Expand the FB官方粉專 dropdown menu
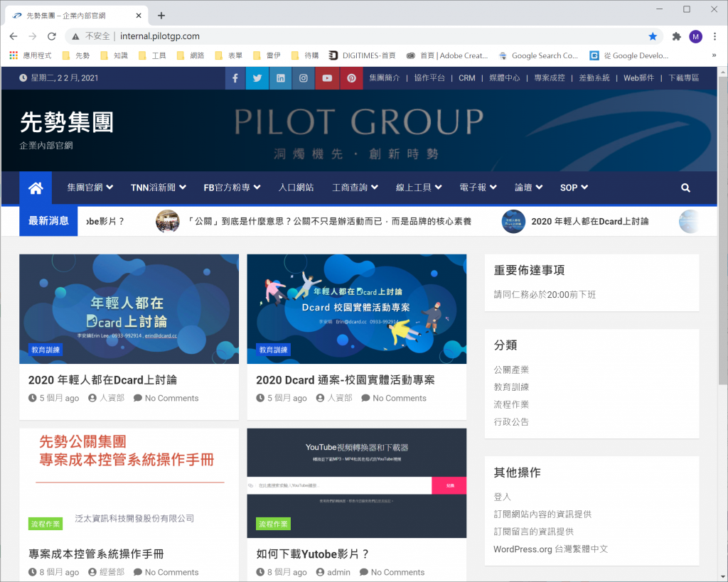This screenshot has width=728, height=582. click(x=232, y=188)
